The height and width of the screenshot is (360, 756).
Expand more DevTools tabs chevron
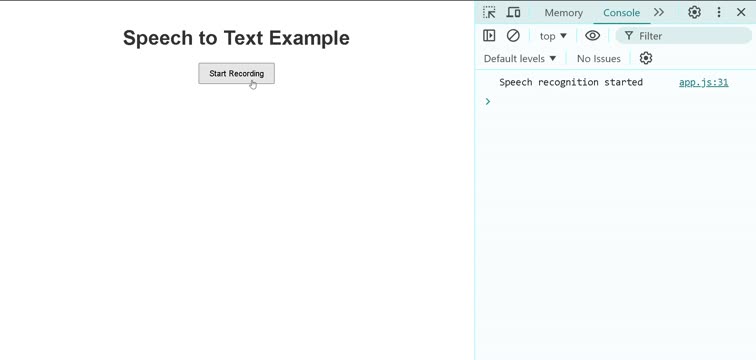pos(659,13)
